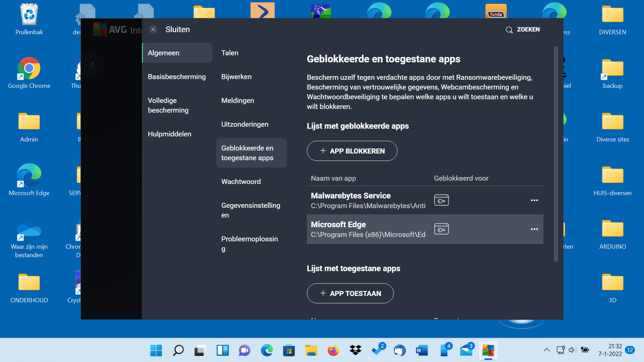Click the APP TOESTAAN button

pyautogui.click(x=350, y=293)
